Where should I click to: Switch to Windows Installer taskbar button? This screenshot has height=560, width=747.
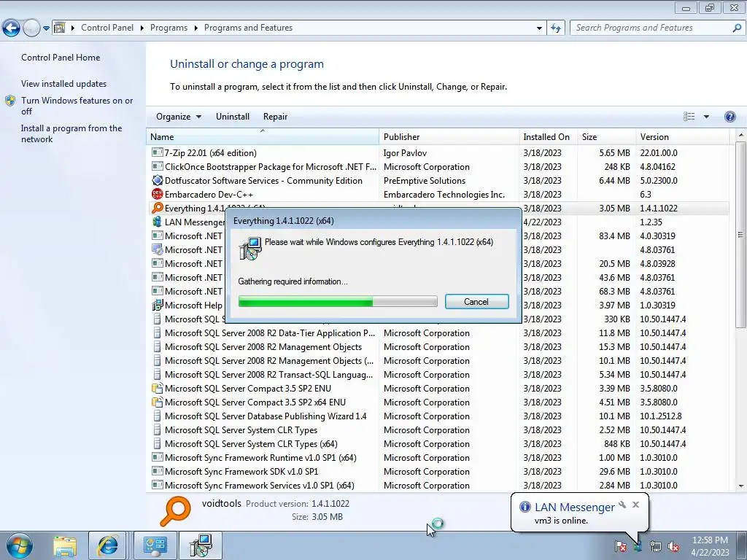pyautogui.click(x=200, y=545)
